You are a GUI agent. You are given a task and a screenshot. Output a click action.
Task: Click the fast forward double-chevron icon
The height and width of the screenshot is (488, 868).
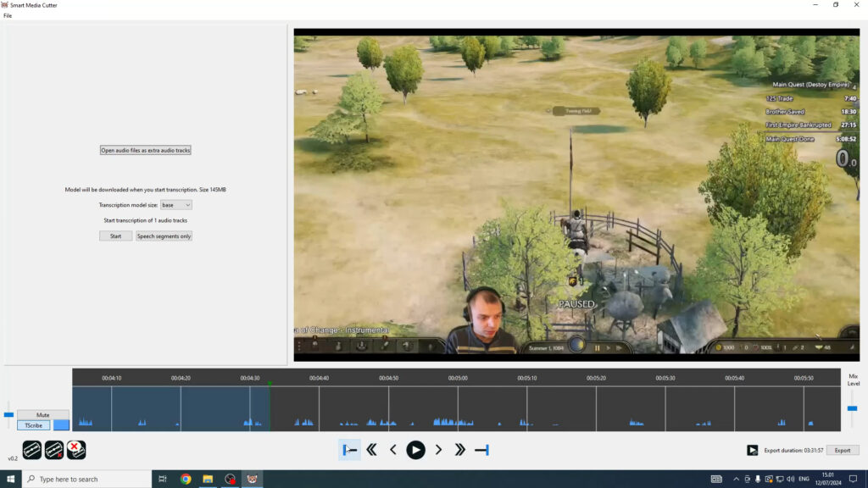click(459, 450)
